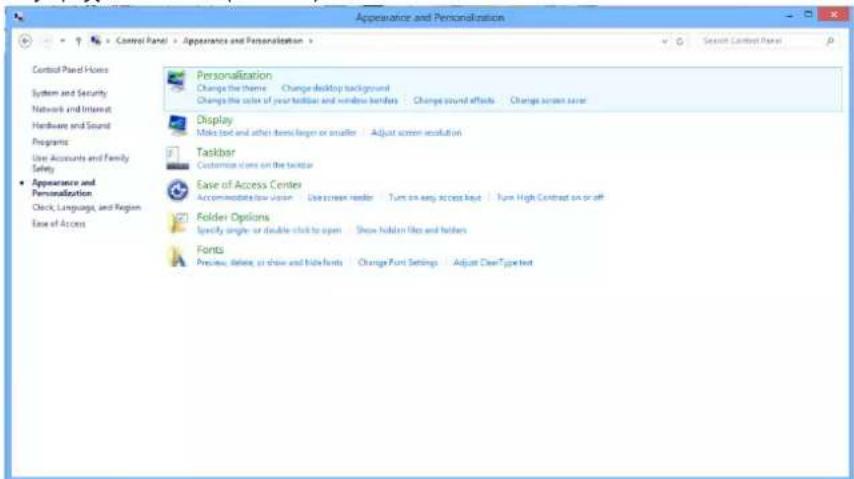Open the Display heading link

(215, 120)
